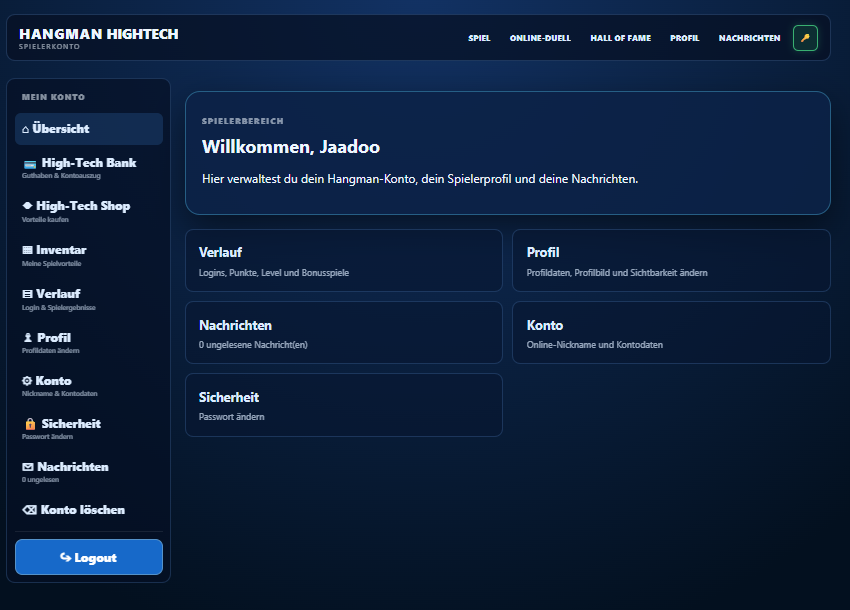Open Nachrichten in the top navigation

(749, 38)
